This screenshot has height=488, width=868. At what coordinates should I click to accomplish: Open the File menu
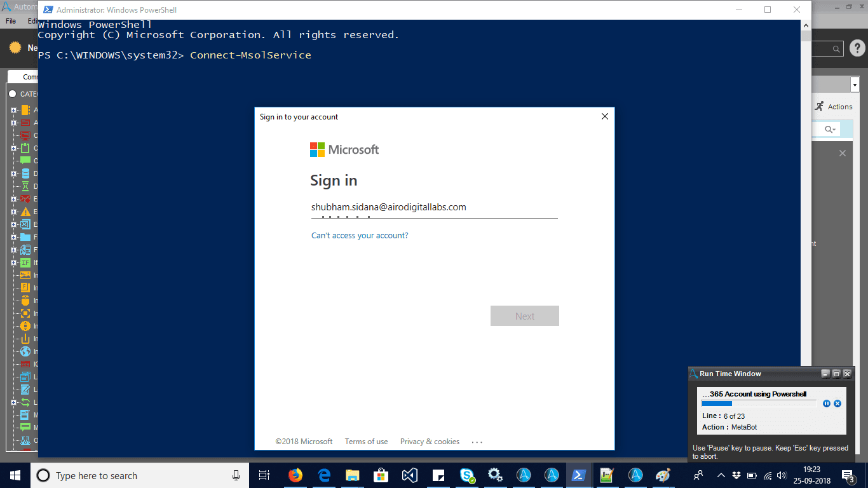11,21
